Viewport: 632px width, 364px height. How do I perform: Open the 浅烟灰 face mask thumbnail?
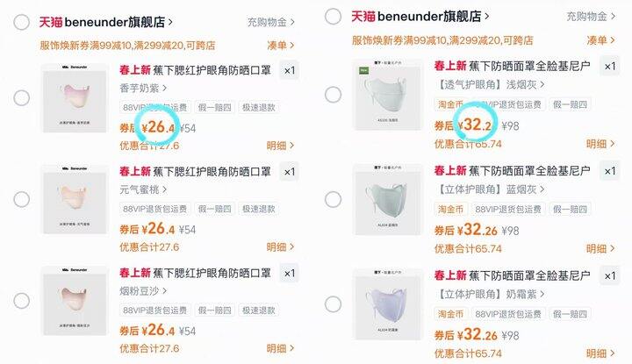(x=387, y=95)
